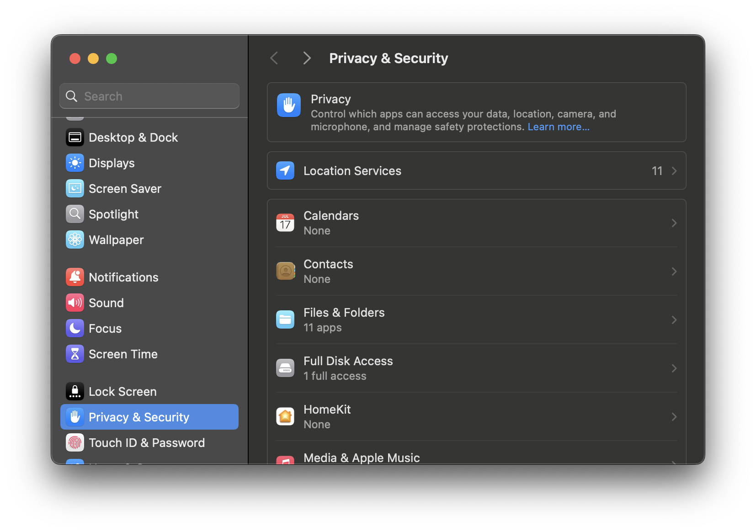Select Lock Screen in the sidebar
Screen dimensions: 756x532
(x=122, y=391)
